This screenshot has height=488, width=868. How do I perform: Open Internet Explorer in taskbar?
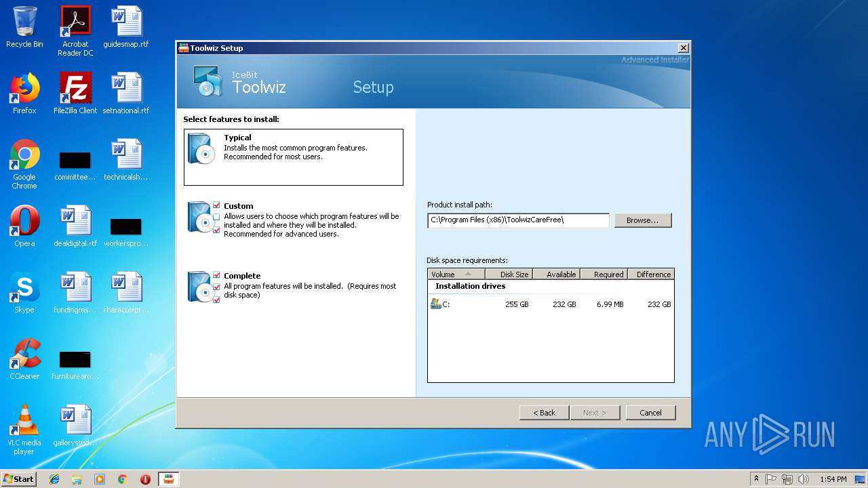[x=54, y=479]
